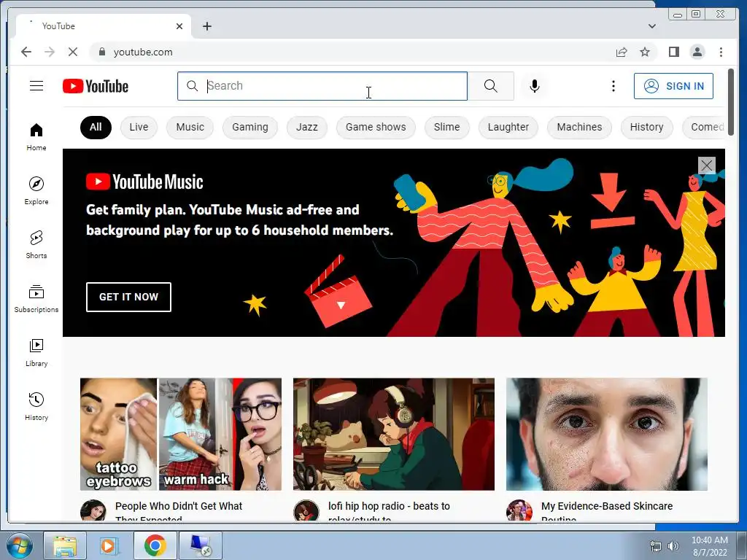The width and height of the screenshot is (747, 560).
Task: Click the YouTube logo
Action: point(96,86)
